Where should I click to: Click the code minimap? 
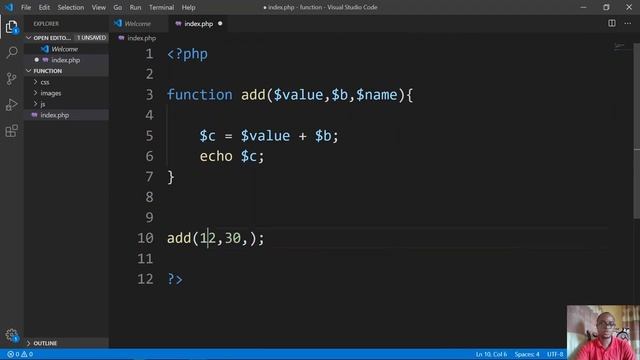pos(620,46)
